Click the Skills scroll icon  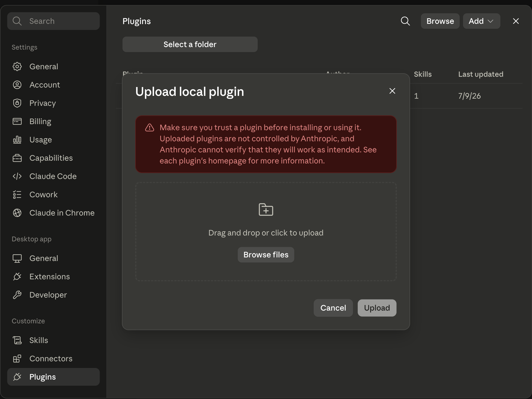point(17,340)
